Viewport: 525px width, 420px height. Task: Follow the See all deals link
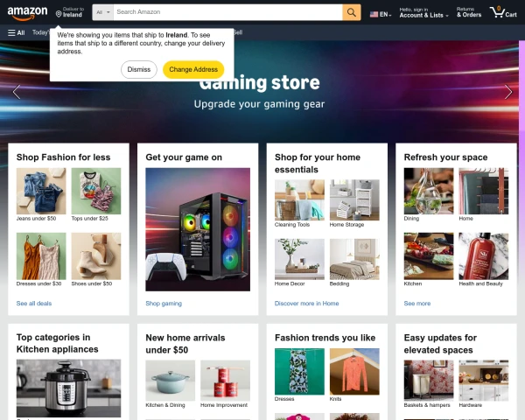tap(34, 304)
